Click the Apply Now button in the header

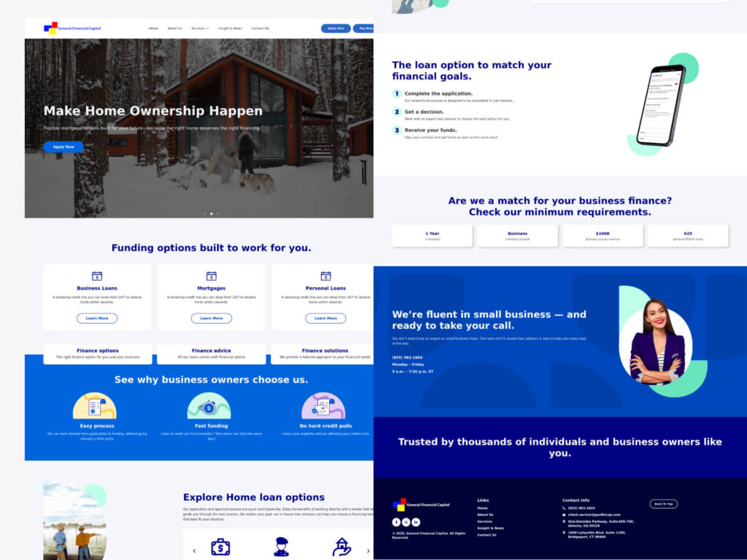tap(336, 28)
